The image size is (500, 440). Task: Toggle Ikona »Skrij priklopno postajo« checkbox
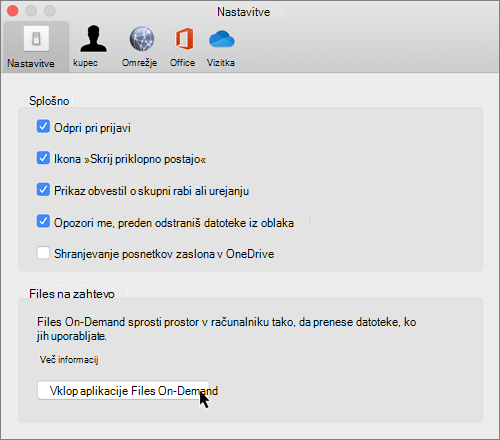(x=43, y=158)
